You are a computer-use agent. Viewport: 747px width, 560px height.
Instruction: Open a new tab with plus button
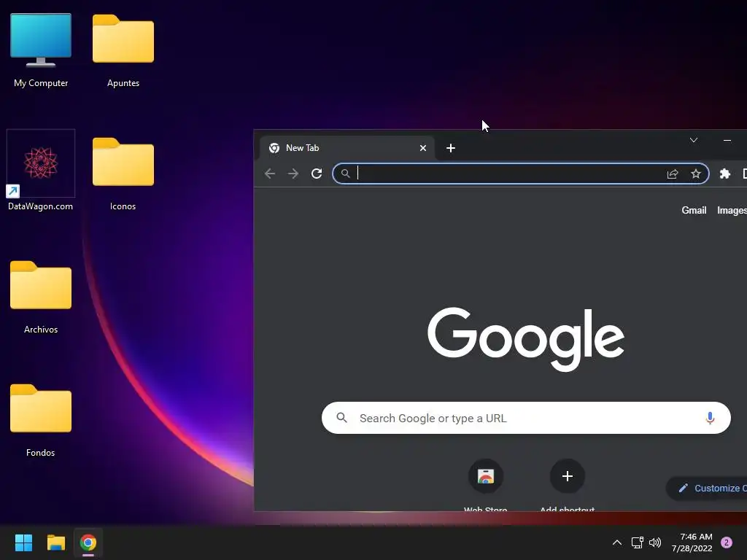[451, 148]
